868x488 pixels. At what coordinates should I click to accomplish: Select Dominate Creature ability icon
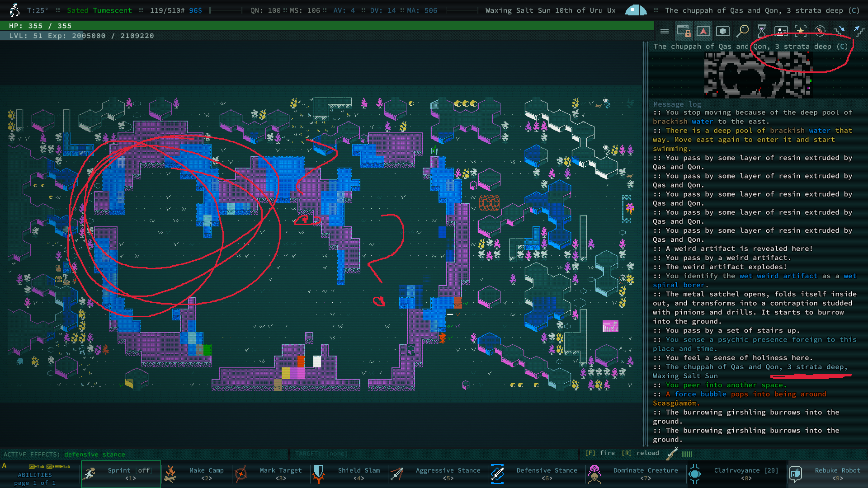point(594,474)
